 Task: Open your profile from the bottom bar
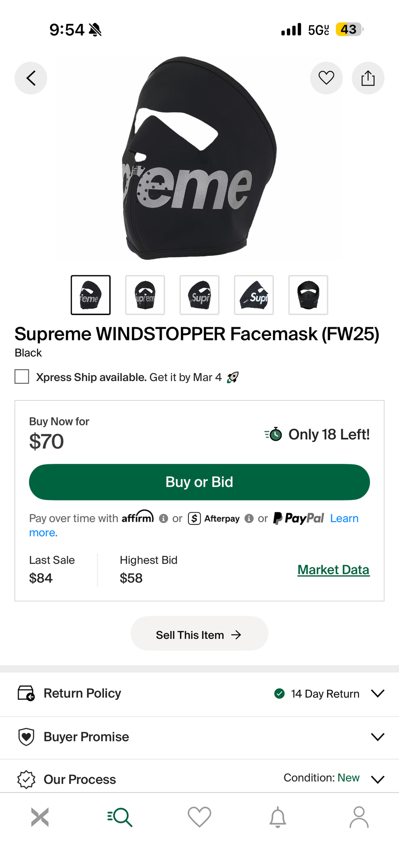[359, 817]
